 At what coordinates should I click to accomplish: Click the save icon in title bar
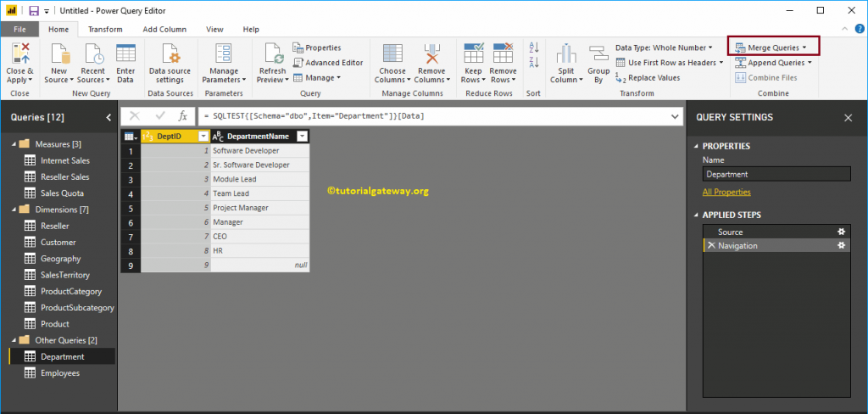34,10
